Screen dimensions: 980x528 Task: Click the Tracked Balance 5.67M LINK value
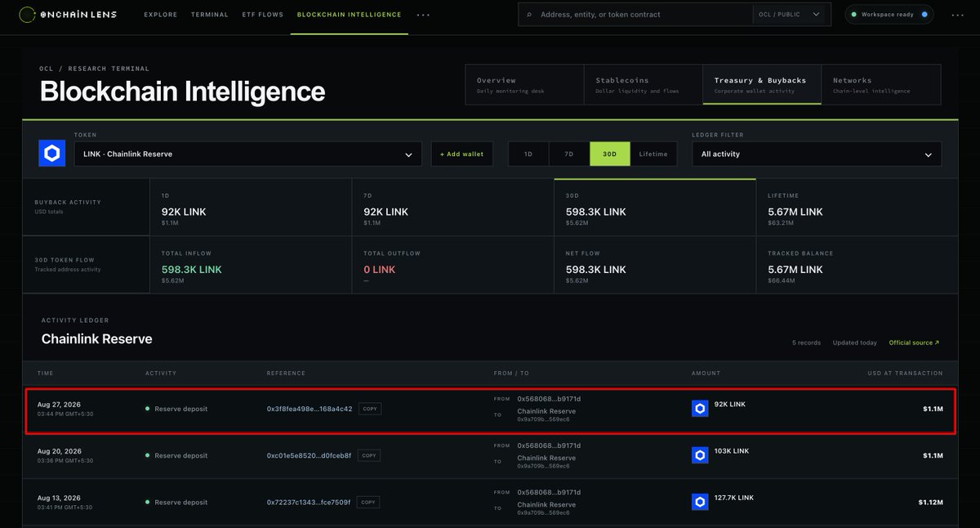795,270
